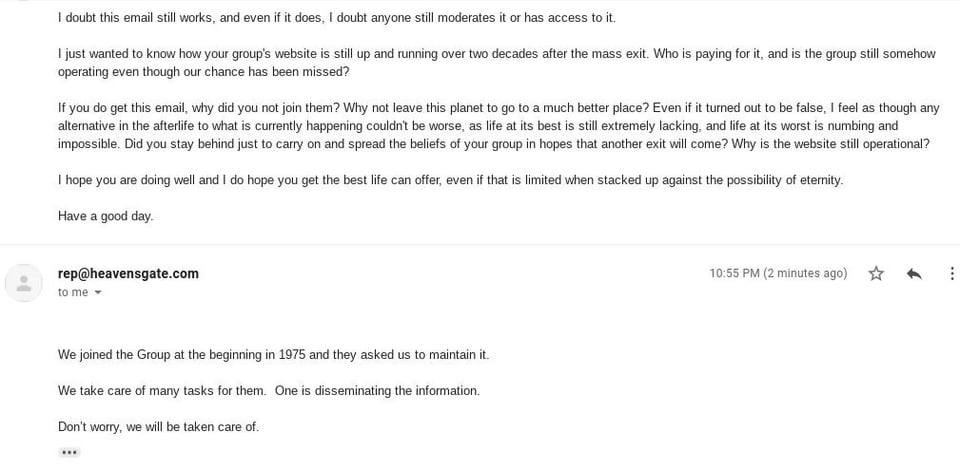This screenshot has height=470, width=960.
Task: Open the three-dot more options menu
Action: (x=952, y=273)
